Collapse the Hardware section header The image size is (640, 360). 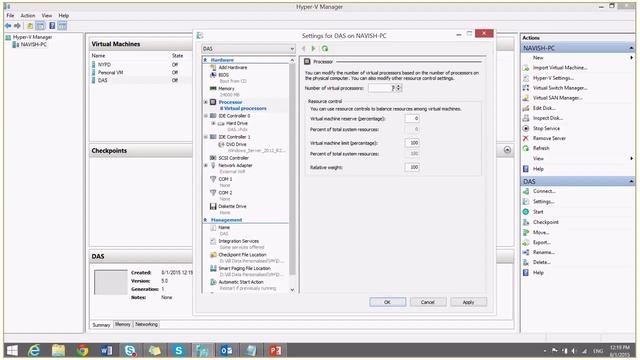[x=205, y=60]
